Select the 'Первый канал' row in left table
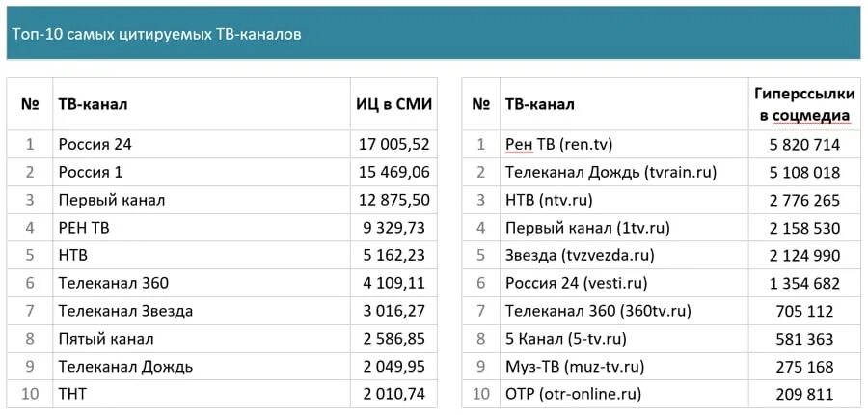Image resolution: width=868 pixels, height=415 pixels. [x=222, y=200]
